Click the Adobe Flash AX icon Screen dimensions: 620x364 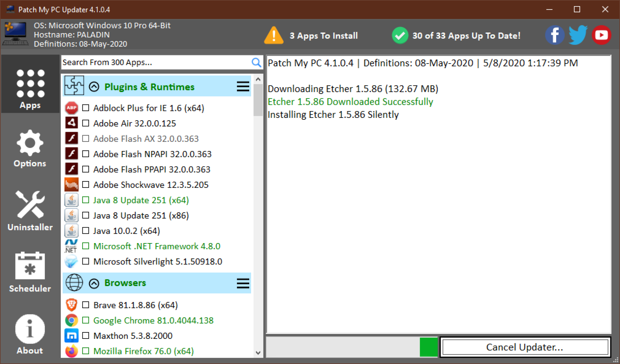coord(71,139)
